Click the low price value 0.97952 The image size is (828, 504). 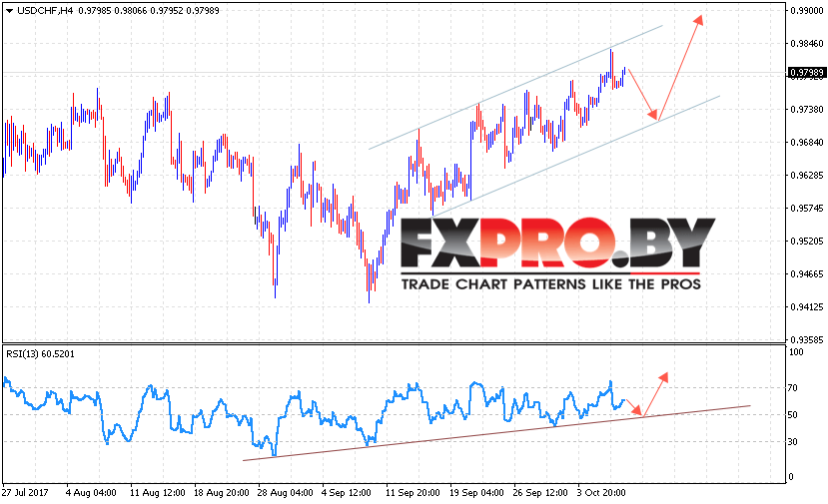click(167, 11)
